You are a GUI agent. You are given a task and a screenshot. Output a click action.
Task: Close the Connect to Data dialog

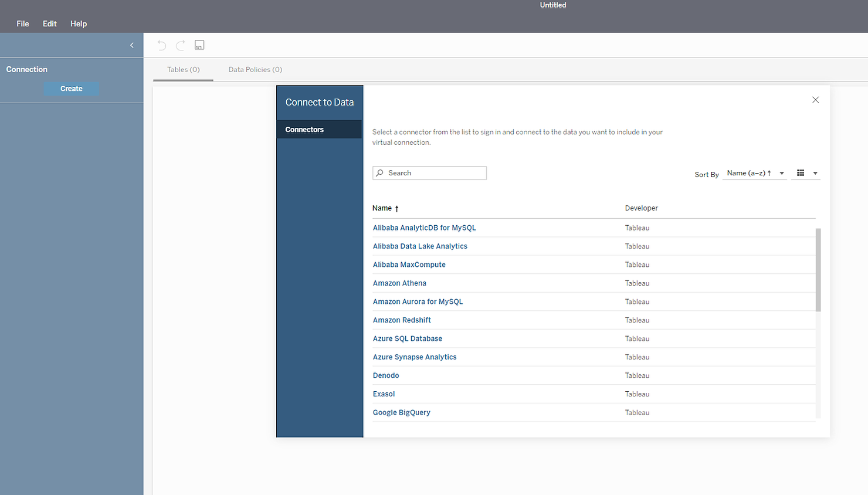point(815,100)
